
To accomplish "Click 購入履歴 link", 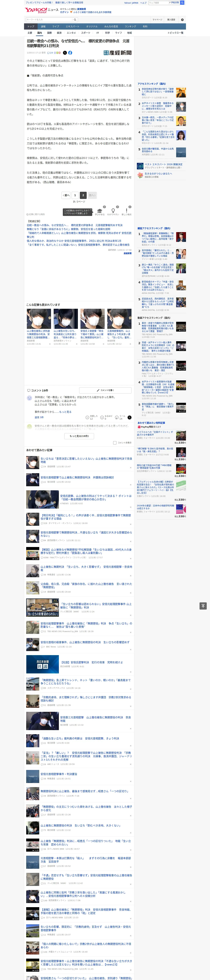I will (171, 19).
